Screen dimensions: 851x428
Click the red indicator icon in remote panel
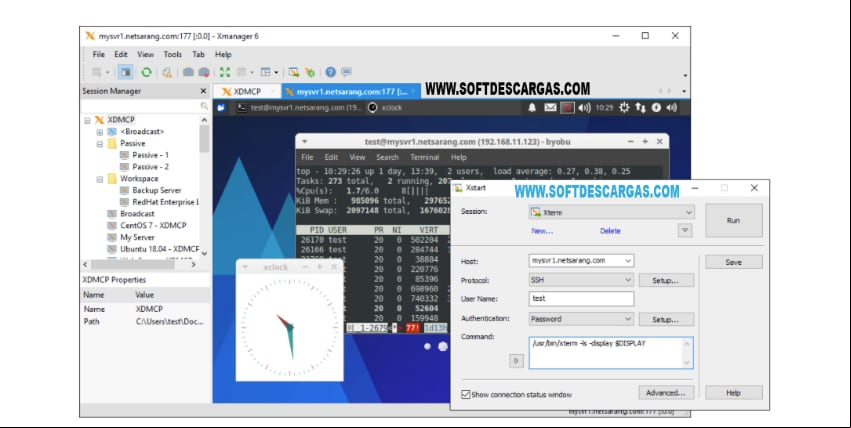click(x=567, y=107)
